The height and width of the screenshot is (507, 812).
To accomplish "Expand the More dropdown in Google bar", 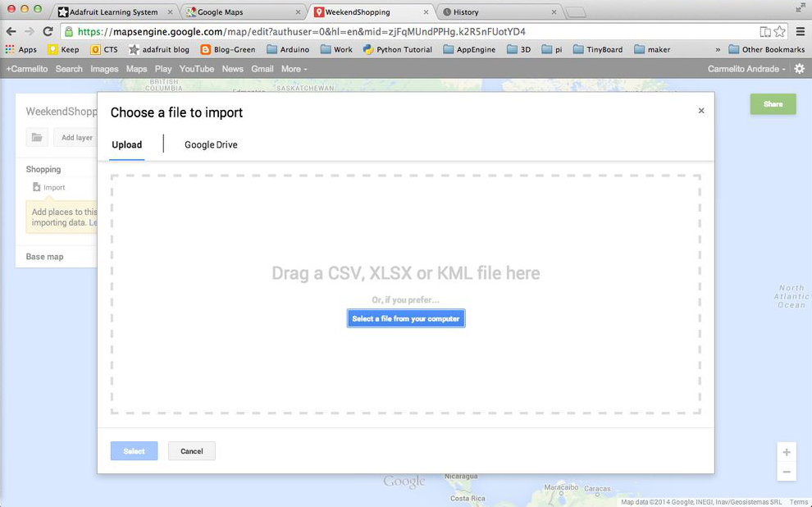I will pyautogui.click(x=294, y=69).
